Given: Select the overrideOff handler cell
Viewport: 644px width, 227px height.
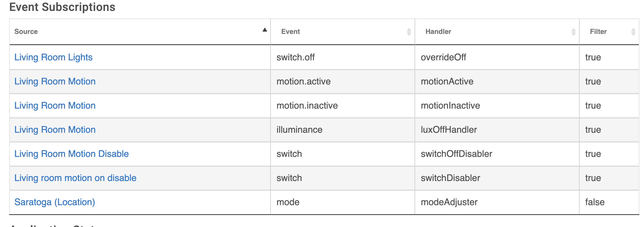Looking at the screenshot, I should coord(497,57).
